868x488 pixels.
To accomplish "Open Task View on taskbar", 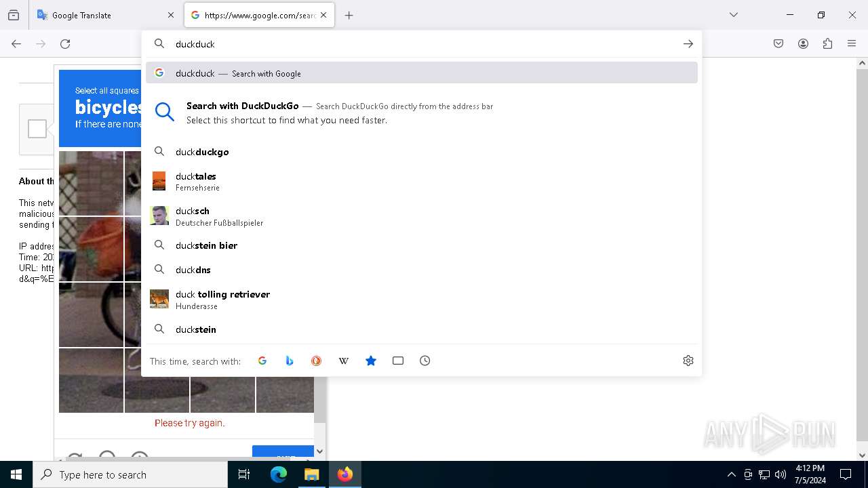I will (244, 474).
